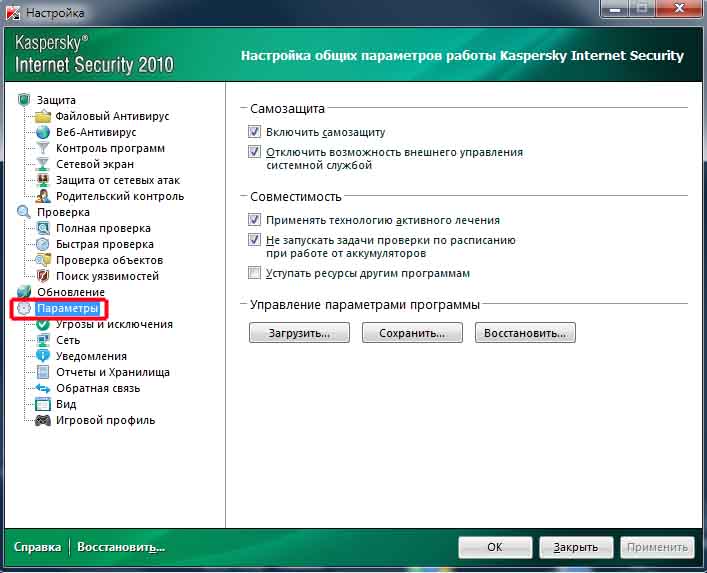Viewport: 707px width, 573px height.
Task: Toggle Не запускать задачи проверки по расписанию
Action: (x=254, y=239)
